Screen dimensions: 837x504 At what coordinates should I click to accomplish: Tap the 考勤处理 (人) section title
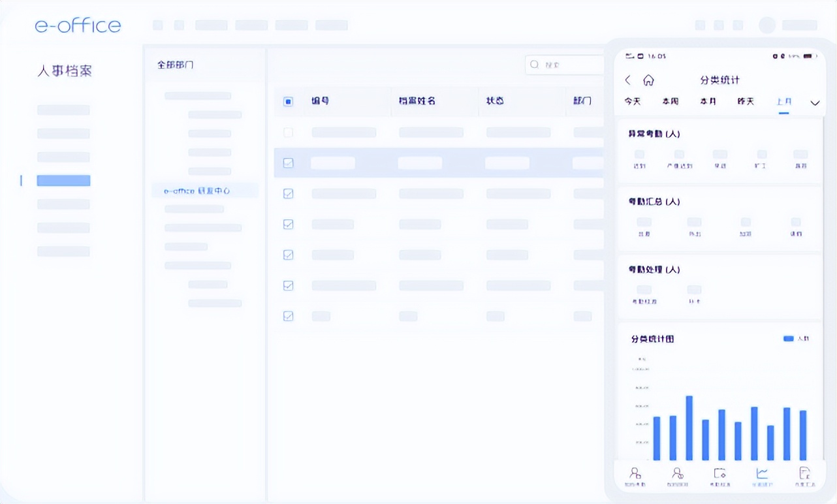tap(654, 270)
